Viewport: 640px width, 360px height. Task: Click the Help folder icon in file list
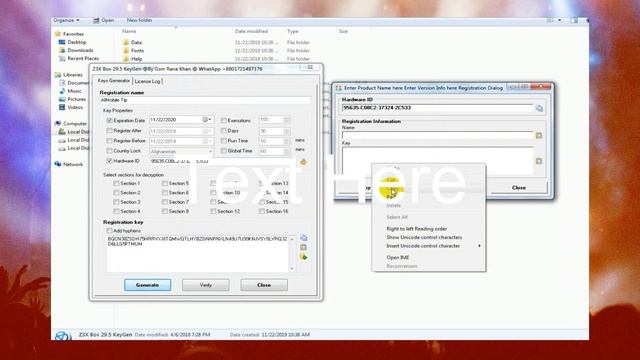click(x=126, y=59)
